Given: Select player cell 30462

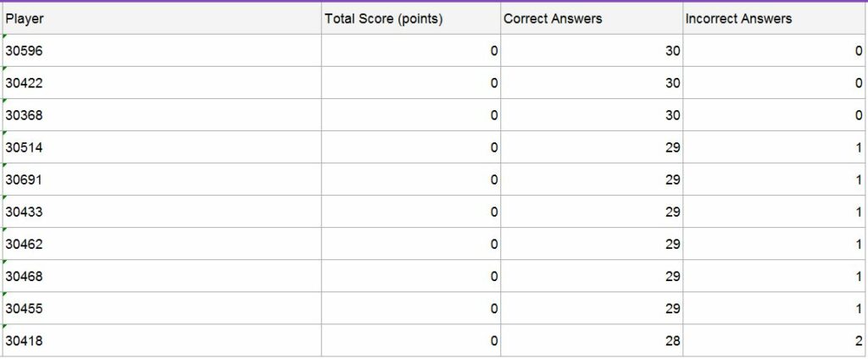Looking at the screenshot, I should tap(161, 243).
